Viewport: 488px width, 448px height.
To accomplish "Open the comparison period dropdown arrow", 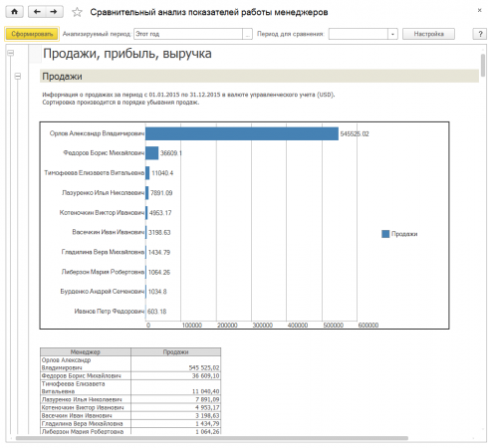I will [392, 34].
